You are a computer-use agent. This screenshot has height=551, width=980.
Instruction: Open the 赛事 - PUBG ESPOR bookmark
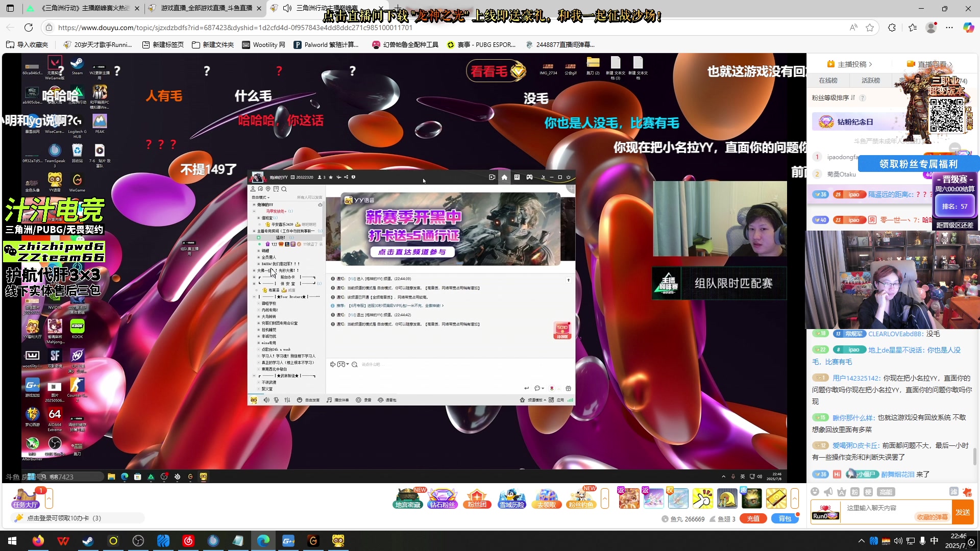[481, 45]
